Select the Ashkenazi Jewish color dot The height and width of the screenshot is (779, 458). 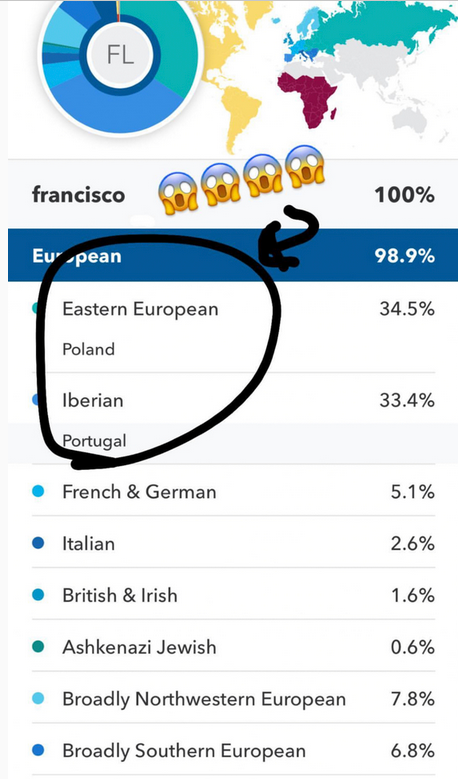click(x=38, y=646)
